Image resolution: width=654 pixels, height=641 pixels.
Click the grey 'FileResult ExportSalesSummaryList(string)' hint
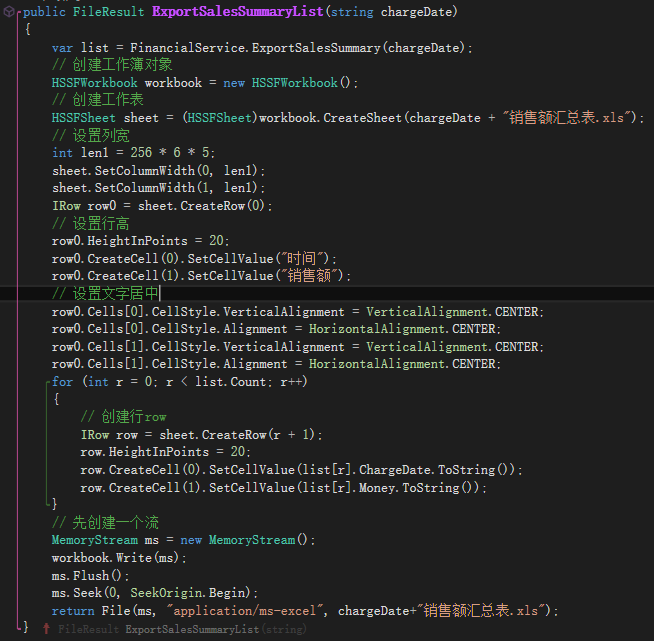[x=182, y=629]
